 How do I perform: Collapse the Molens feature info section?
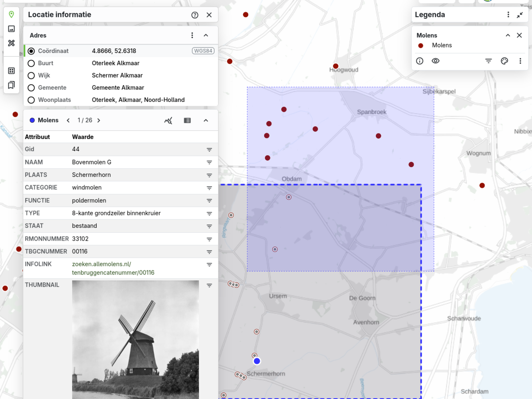pyautogui.click(x=206, y=121)
